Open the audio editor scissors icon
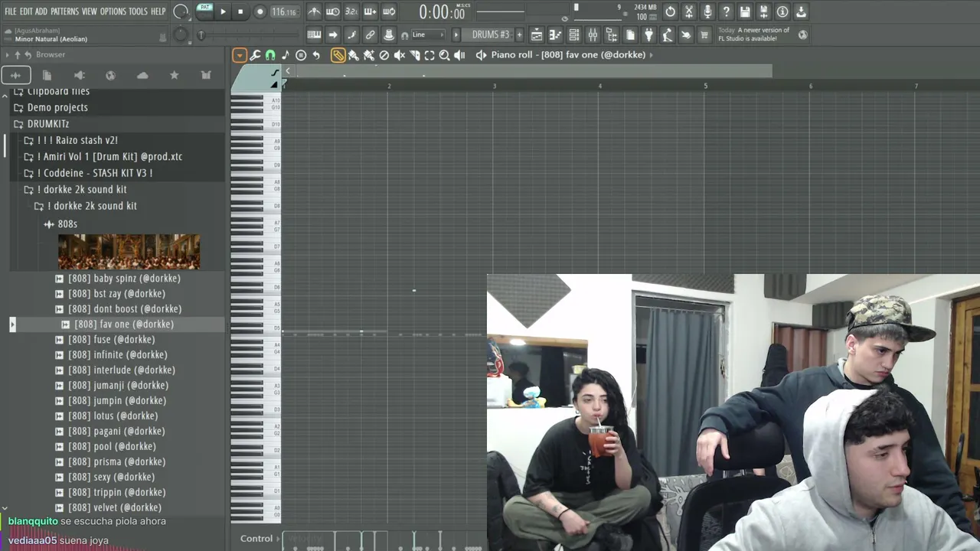The height and width of the screenshot is (551, 980). (x=689, y=11)
